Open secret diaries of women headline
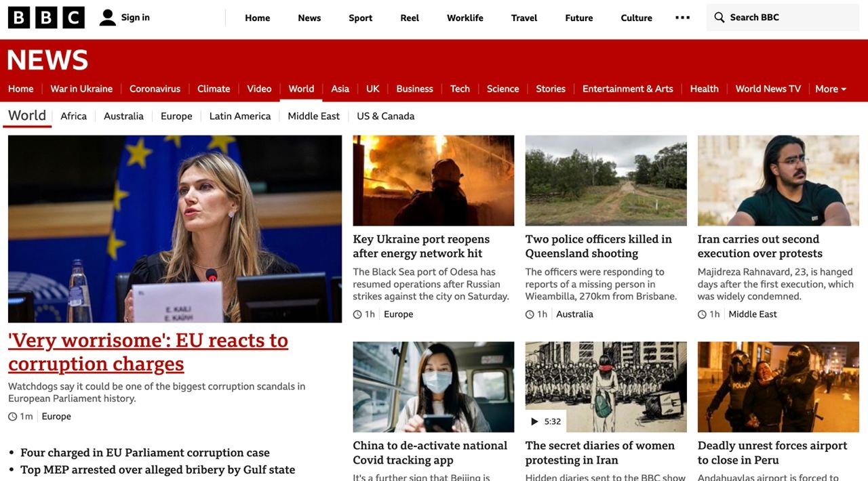 pos(599,453)
